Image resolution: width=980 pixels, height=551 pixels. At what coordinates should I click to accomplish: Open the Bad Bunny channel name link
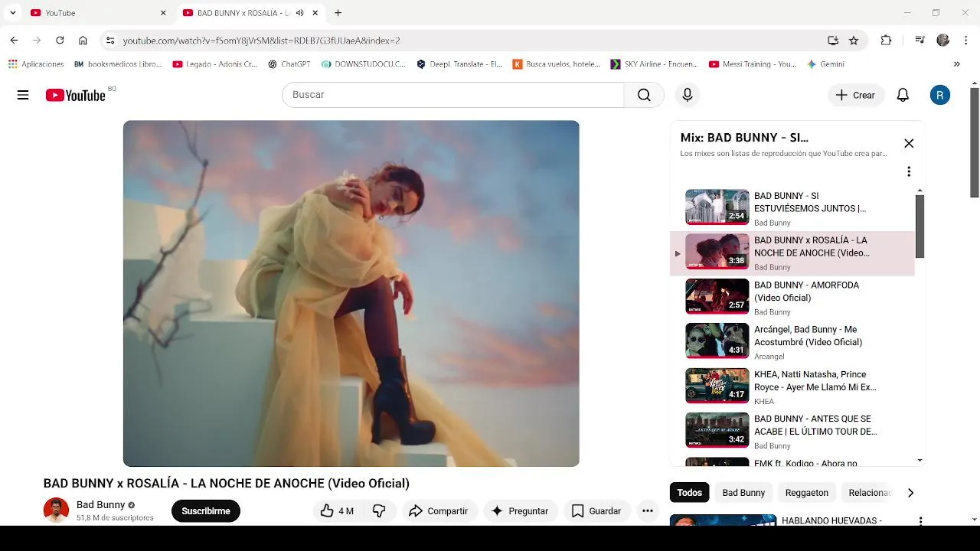tap(100, 505)
